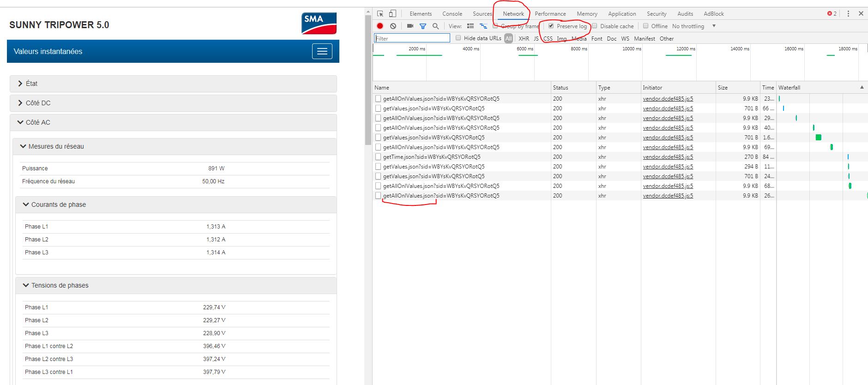Open the No throttling dropdown
Viewport: 868px width, 385px height.
[x=694, y=26]
